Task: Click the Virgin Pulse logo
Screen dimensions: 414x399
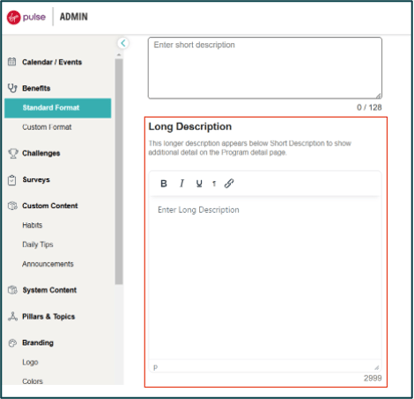Action: [x=26, y=17]
